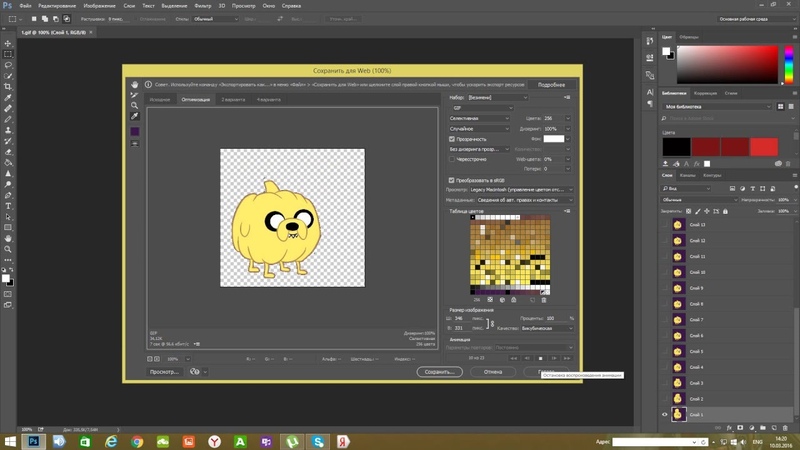Click the Move tool in left toolbar
This screenshot has height=450, width=800.
[8, 44]
